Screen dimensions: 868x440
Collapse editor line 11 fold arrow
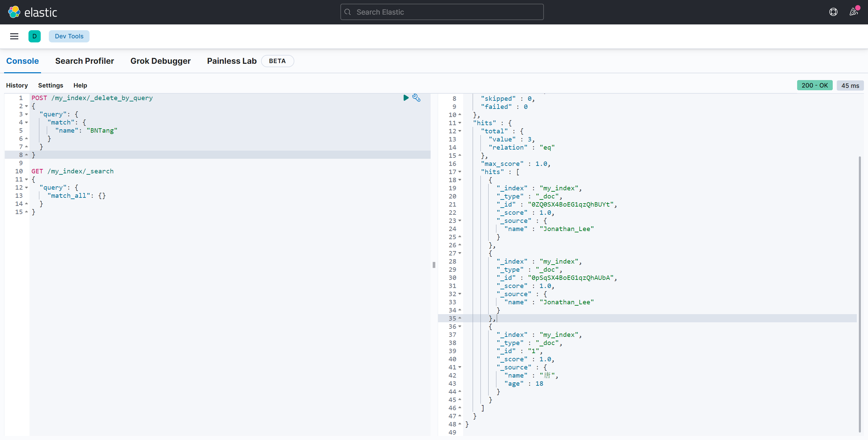[x=26, y=179]
